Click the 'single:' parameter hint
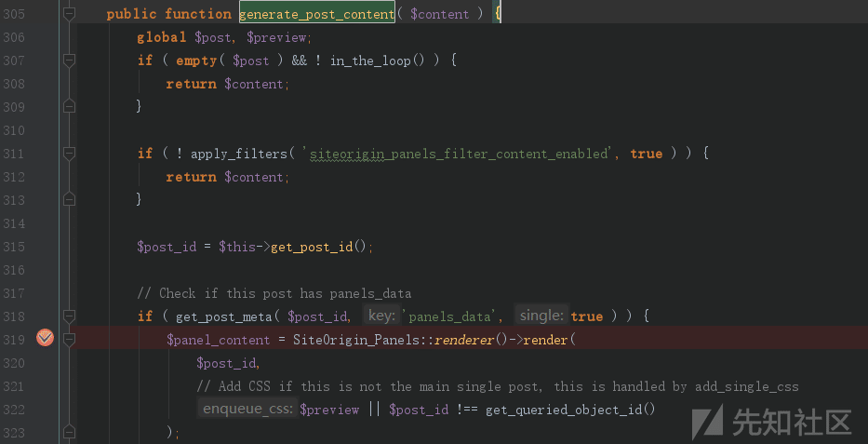This screenshot has width=868, height=444. click(541, 316)
